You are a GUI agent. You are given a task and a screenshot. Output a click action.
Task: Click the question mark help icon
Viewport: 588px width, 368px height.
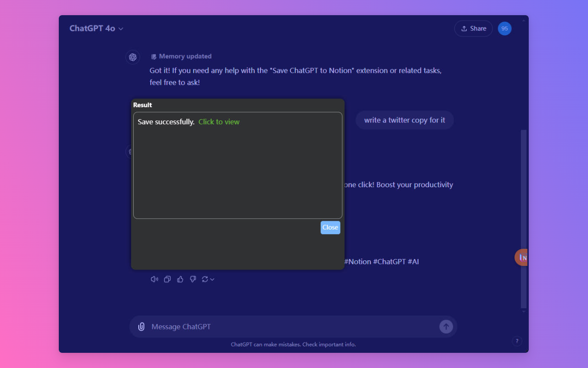pos(517,341)
